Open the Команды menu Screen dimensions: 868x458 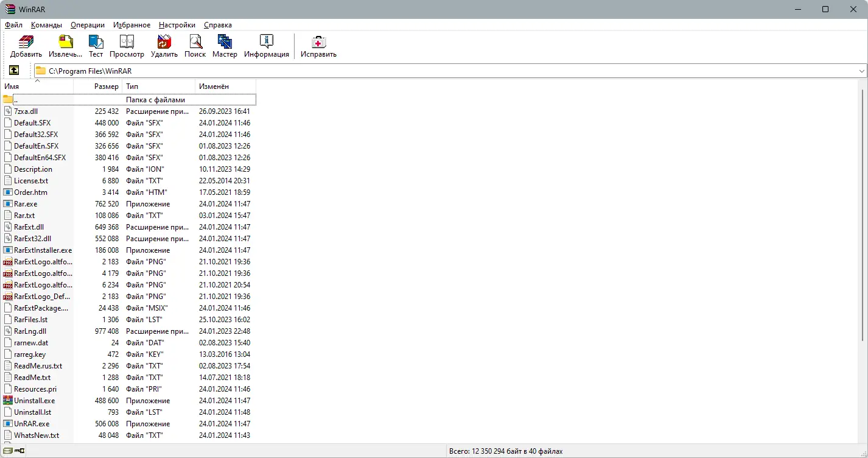click(x=46, y=25)
